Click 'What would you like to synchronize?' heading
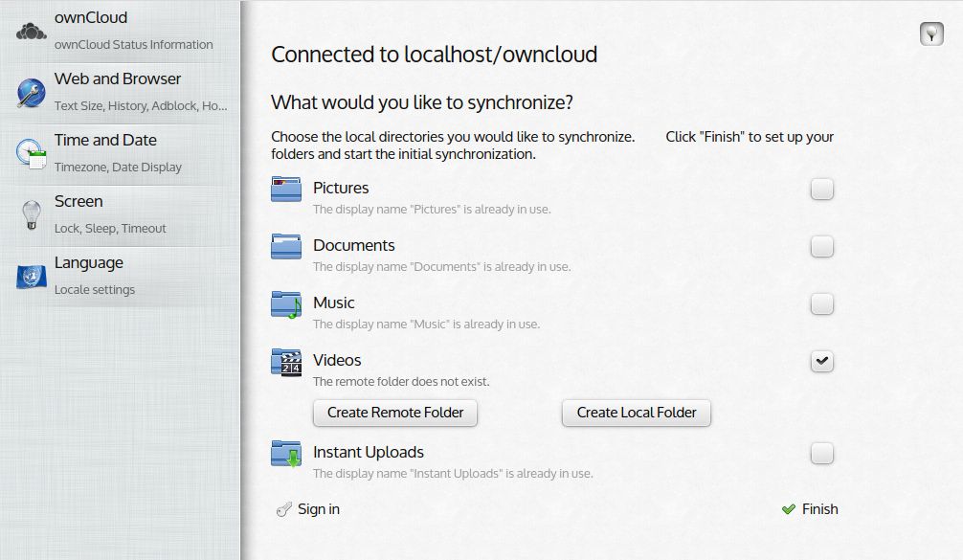 point(422,102)
